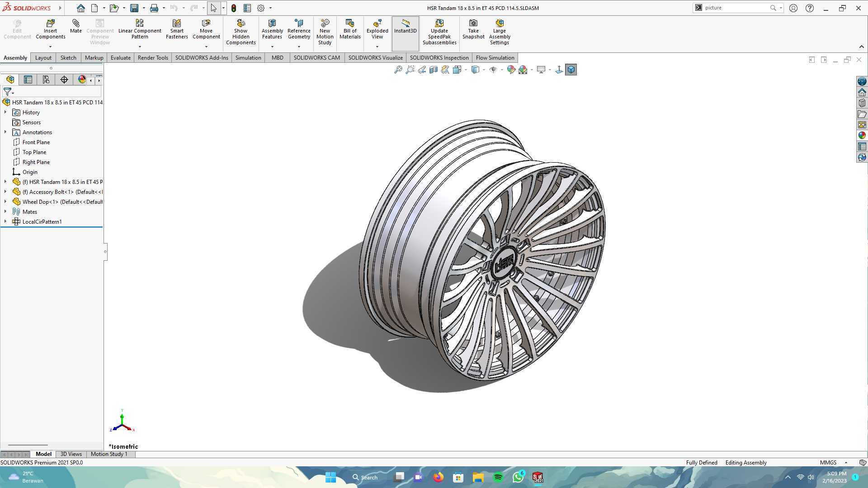Image resolution: width=868 pixels, height=488 pixels.
Task: Select the Smart Fasteners tool
Action: [177, 29]
